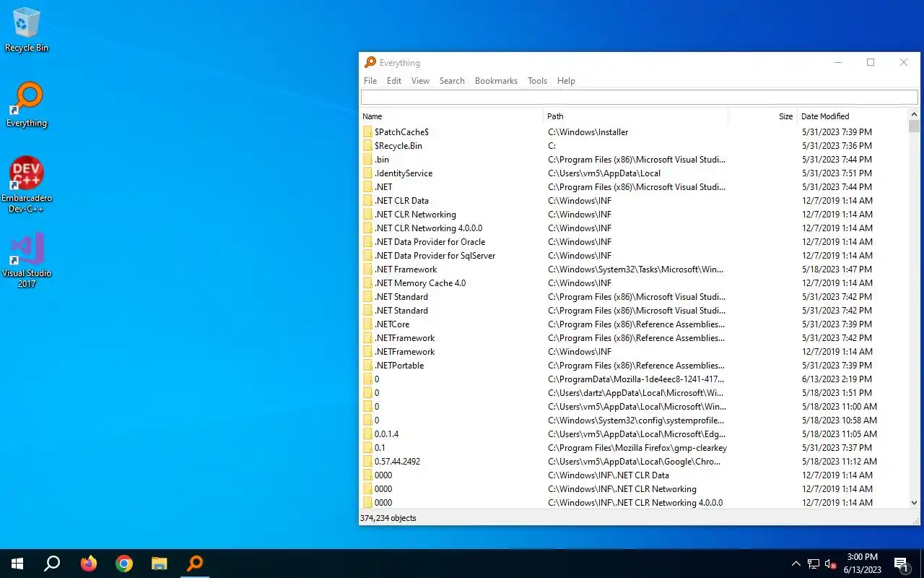Open the Recycle Bin desktop icon
Viewport: 924px width, 578px height.
click(27, 30)
